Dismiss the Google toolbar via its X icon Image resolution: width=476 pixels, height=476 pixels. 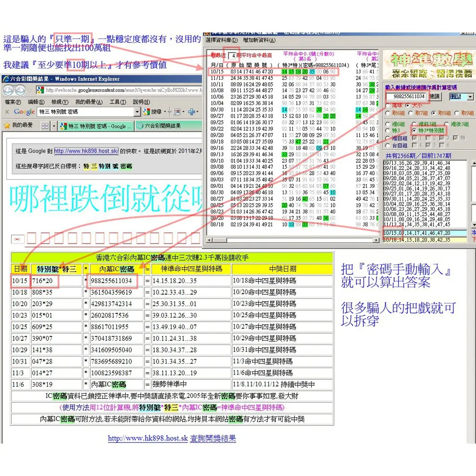coord(8,111)
